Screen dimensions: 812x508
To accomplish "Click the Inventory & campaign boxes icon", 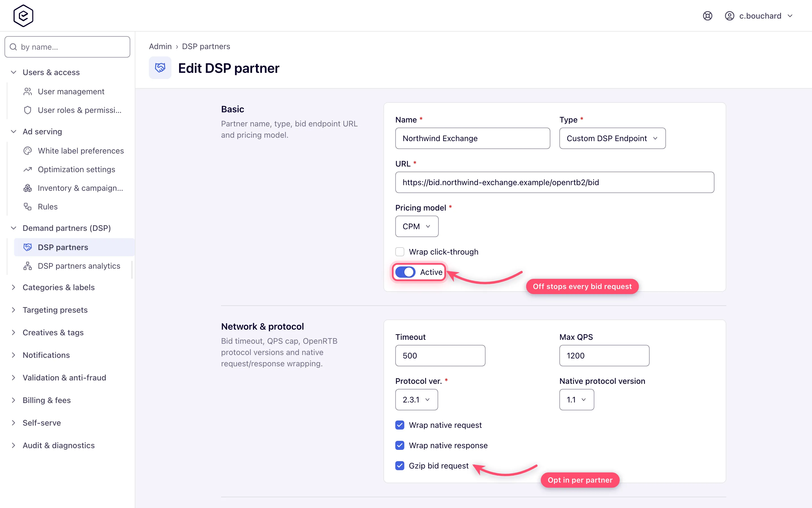I will click(28, 188).
